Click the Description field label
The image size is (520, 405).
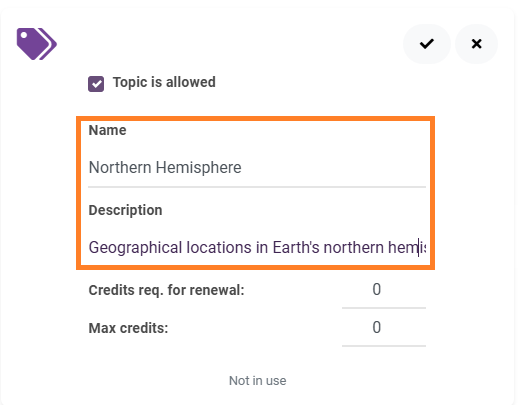point(125,210)
